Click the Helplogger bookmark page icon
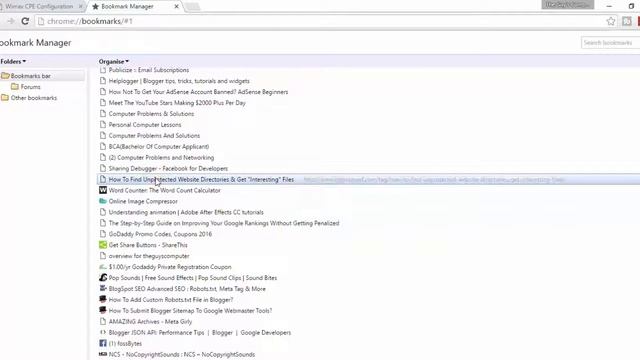Image resolution: width=640 pixels, height=360 pixels. pos(103,81)
